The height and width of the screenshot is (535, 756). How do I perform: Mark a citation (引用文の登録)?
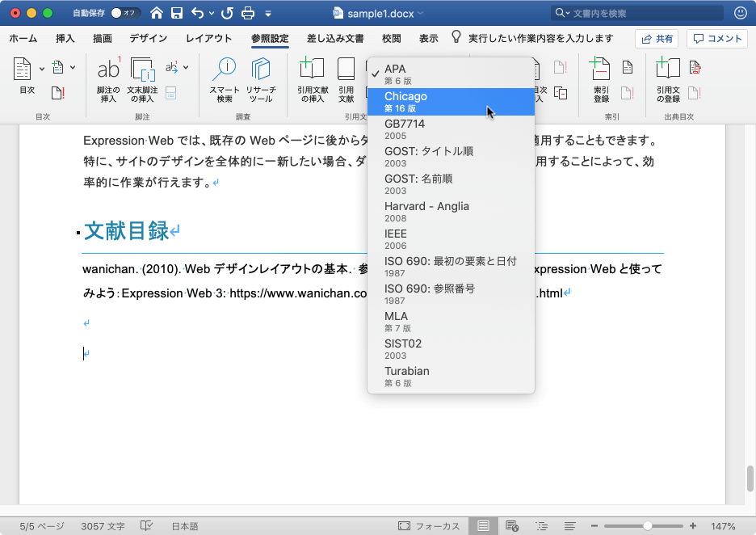668,79
